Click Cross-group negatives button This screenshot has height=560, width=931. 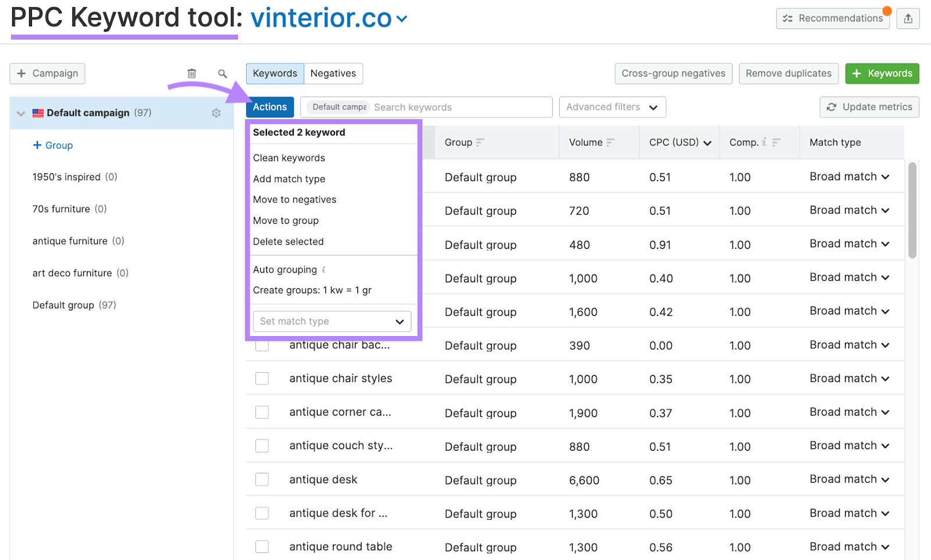click(673, 73)
